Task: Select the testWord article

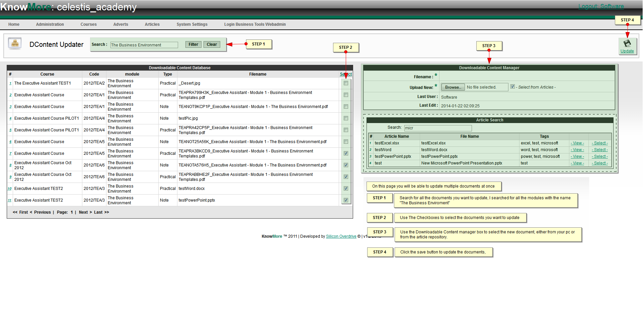Action: 599,150
